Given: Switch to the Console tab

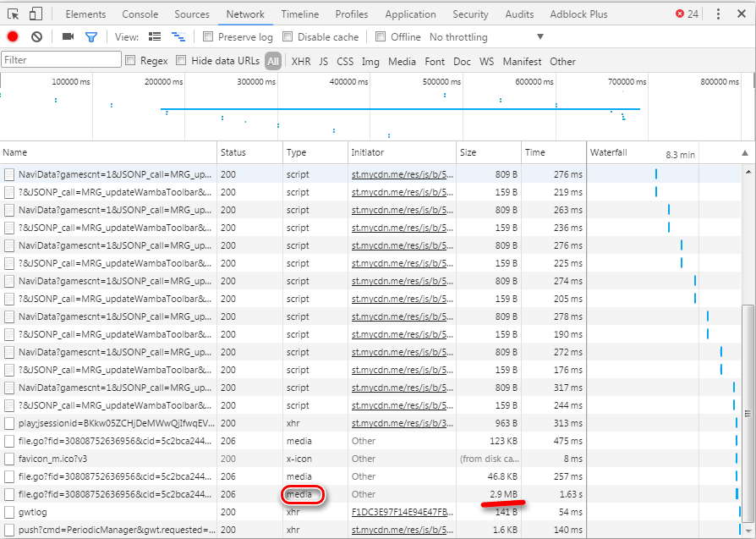Looking at the screenshot, I should [140, 14].
